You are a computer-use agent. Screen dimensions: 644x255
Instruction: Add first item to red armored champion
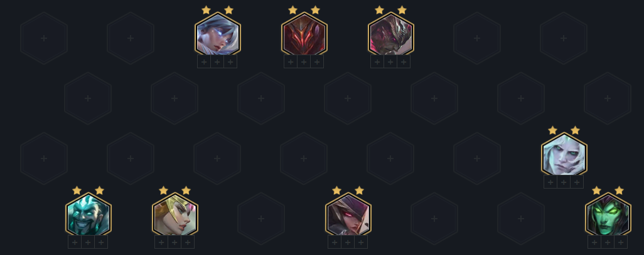[x=291, y=62]
